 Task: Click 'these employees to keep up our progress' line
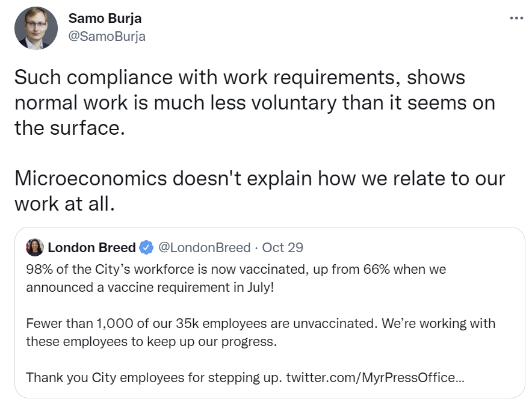tap(151, 341)
